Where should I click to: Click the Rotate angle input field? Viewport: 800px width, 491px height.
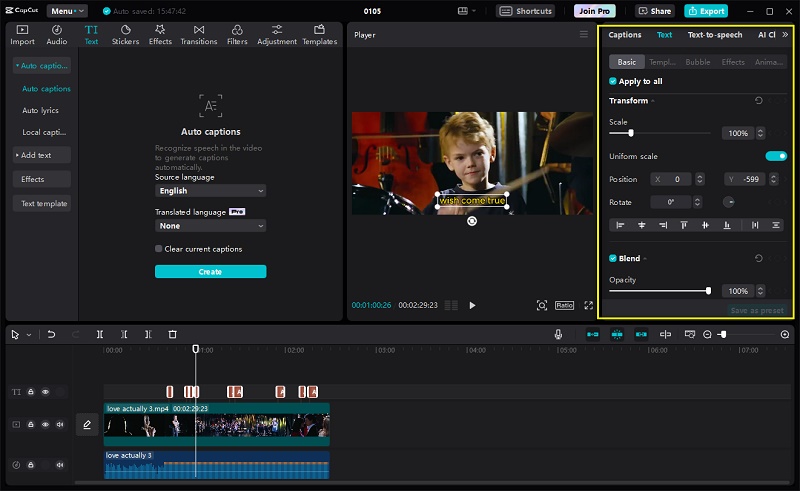tap(671, 202)
